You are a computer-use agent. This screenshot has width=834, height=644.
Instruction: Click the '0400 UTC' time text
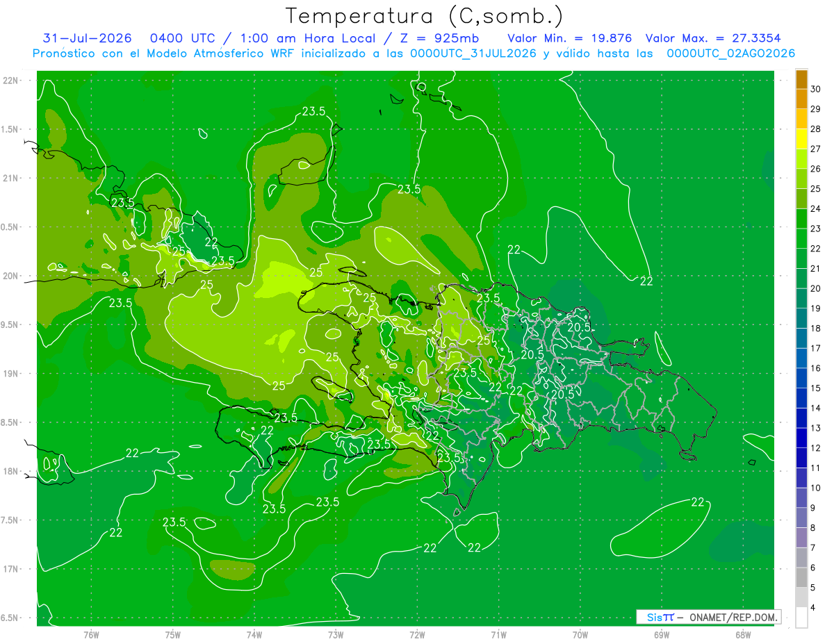coord(183,38)
